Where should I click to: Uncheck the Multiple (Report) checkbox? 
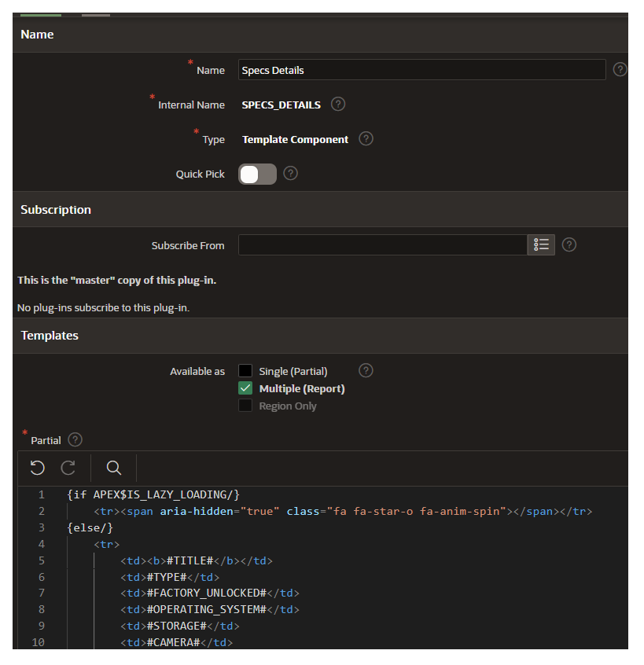(x=245, y=388)
